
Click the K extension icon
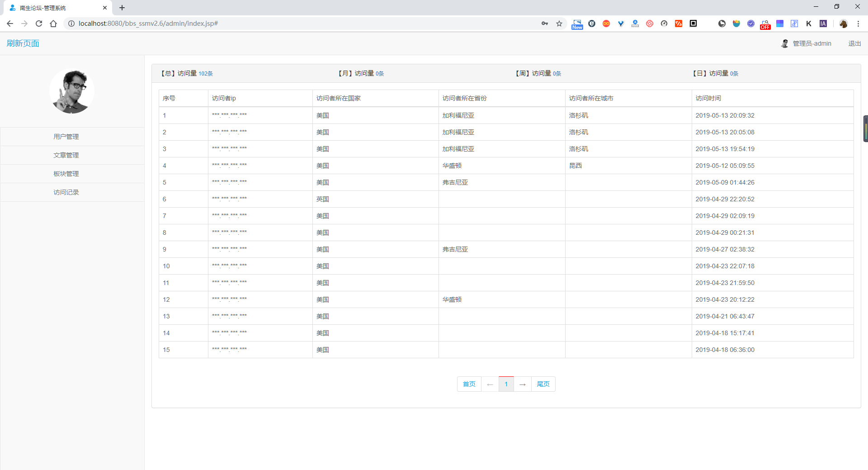(x=809, y=24)
